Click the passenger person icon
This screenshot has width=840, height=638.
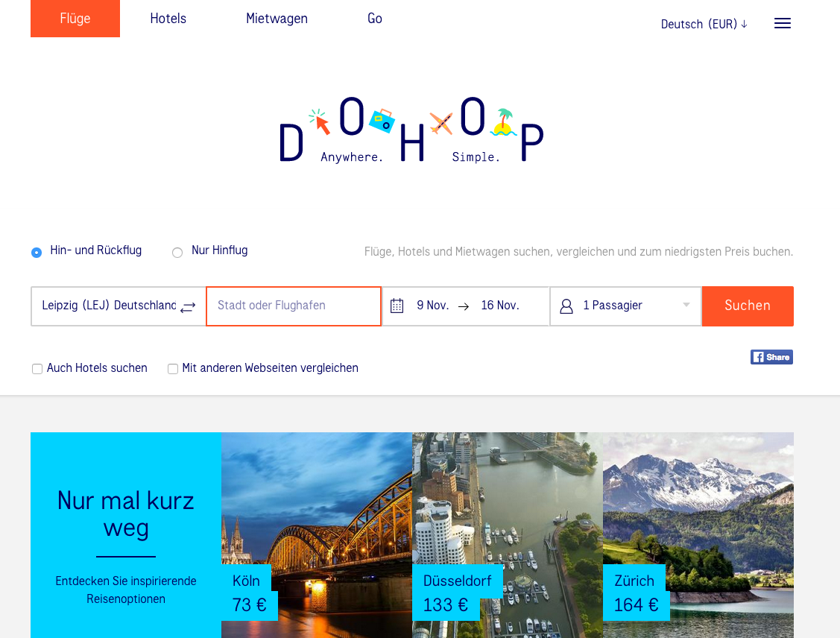[566, 306]
